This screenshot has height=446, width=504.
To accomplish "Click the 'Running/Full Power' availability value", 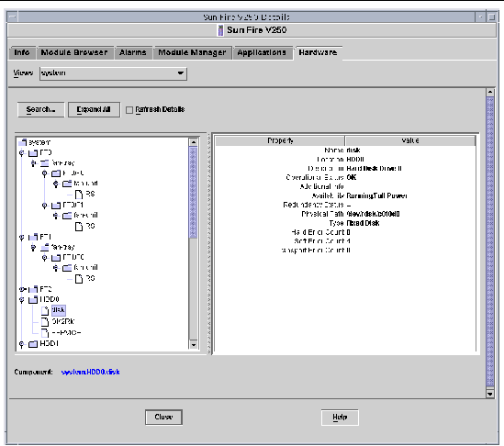I will pyautogui.click(x=376, y=196).
